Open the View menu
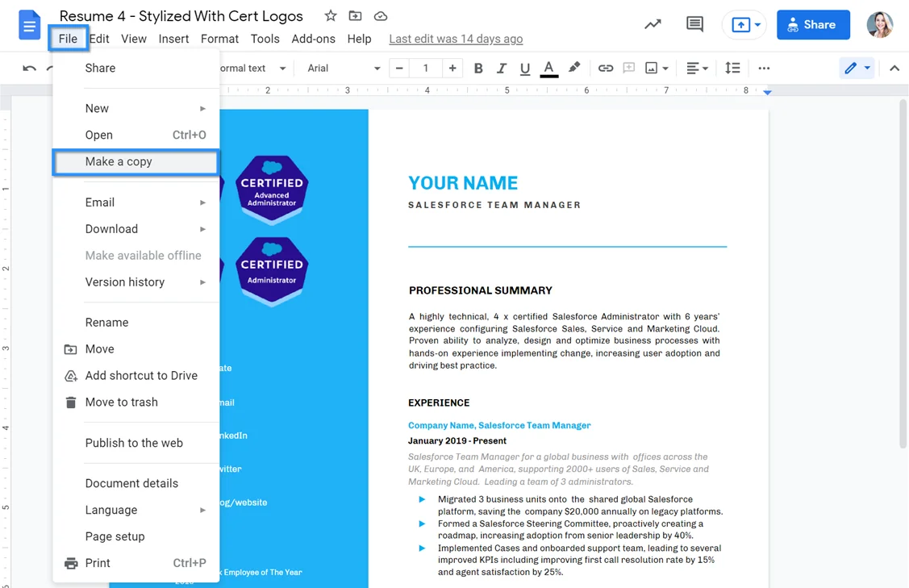This screenshot has width=909, height=588. [x=133, y=39]
